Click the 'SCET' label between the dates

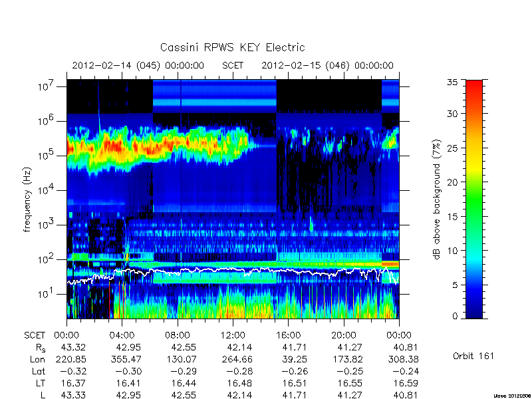pyautogui.click(x=233, y=65)
